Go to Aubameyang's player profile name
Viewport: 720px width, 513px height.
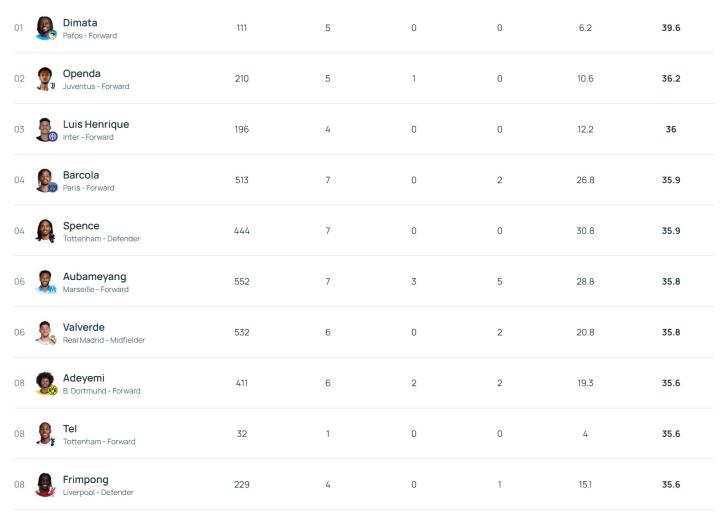pos(95,276)
